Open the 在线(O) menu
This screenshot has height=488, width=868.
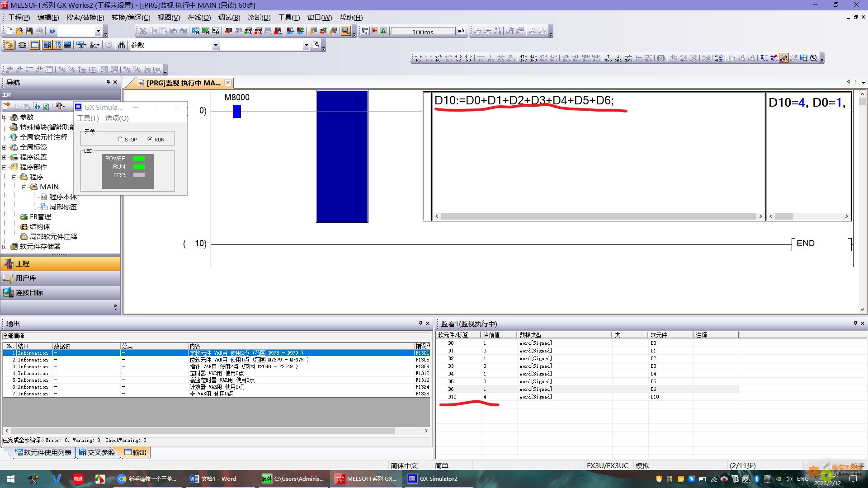199,18
